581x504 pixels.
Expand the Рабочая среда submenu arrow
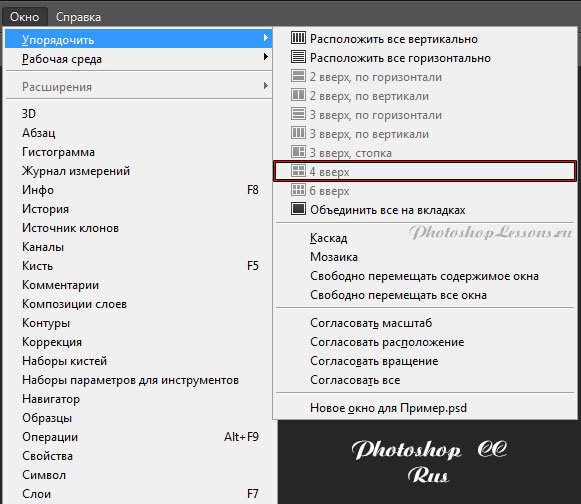265,57
